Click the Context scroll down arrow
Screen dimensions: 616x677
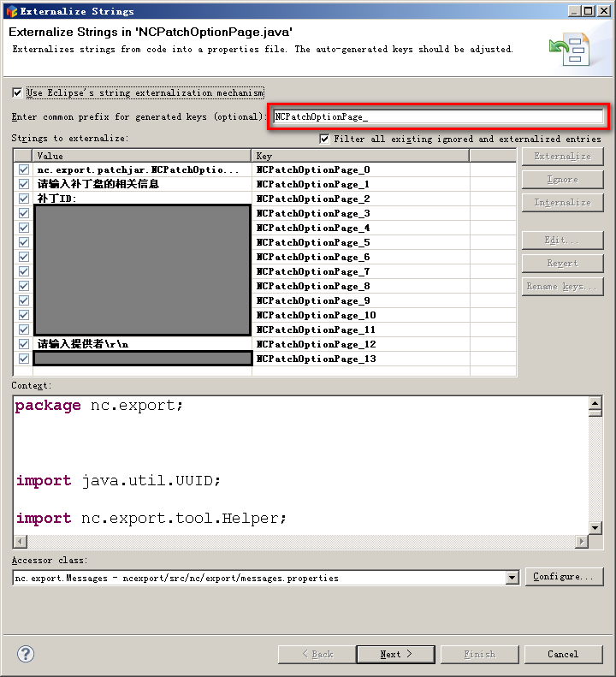coord(595,527)
